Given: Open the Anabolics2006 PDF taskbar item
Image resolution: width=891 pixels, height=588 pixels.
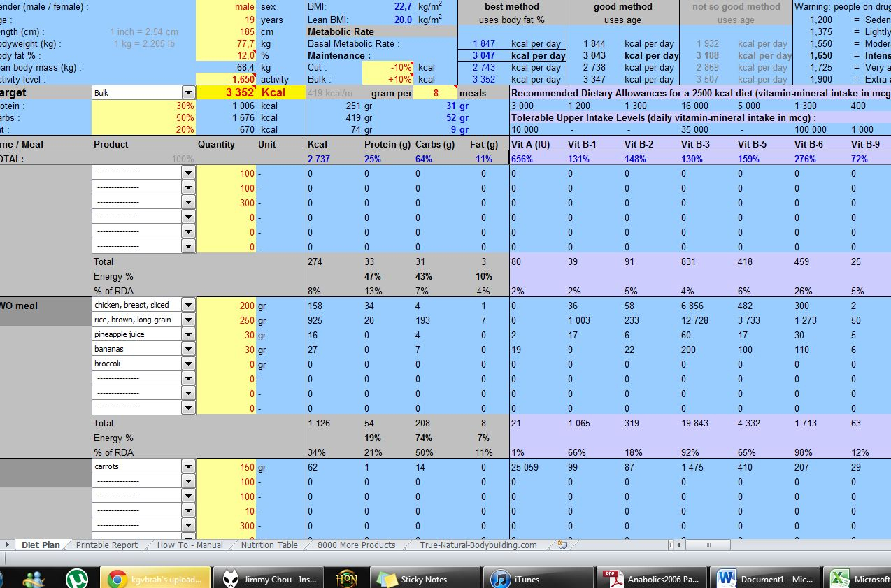Looking at the screenshot, I should click(652, 579).
